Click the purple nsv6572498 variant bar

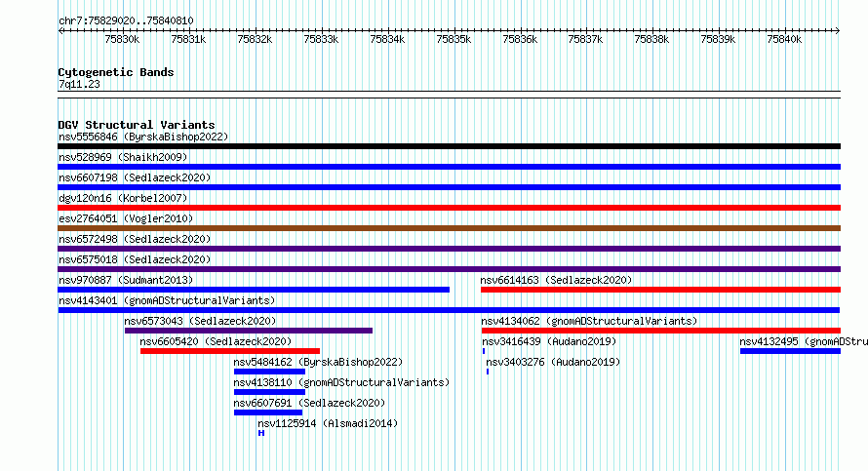tap(449, 249)
